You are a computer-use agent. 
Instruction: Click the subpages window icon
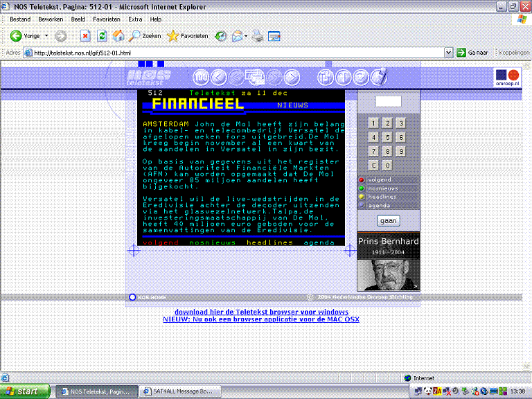pos(255,77)
